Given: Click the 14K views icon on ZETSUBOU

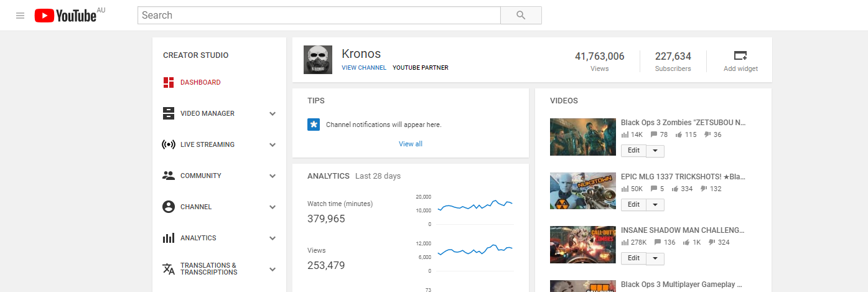Looking at the screenshot, I should [625, 134].
